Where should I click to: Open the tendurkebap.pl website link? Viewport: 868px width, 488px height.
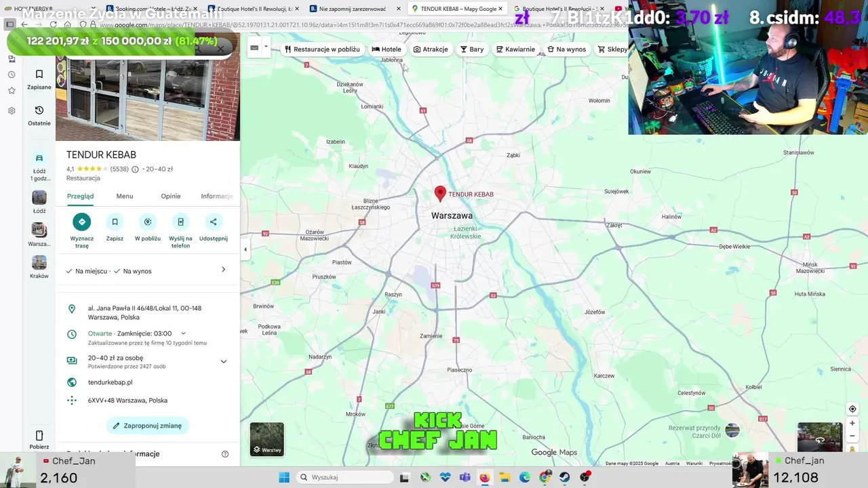coord(110,382)
